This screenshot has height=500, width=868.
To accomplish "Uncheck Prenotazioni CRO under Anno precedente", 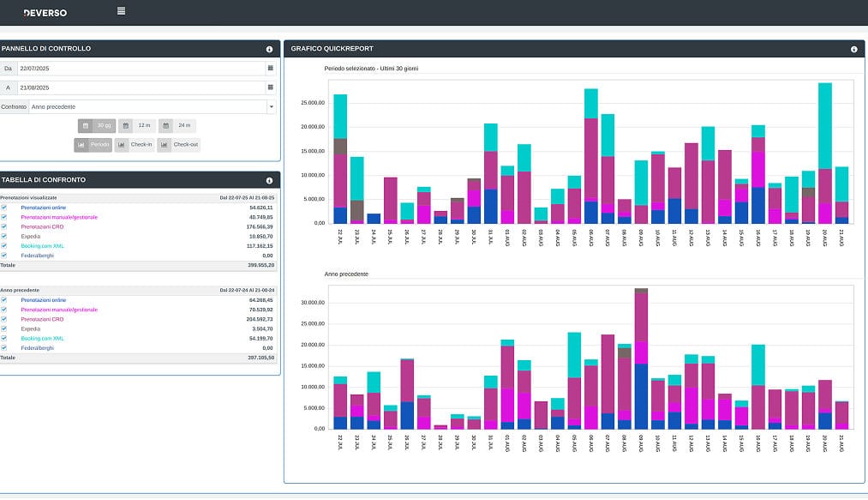I will click(x=4, y=319).
